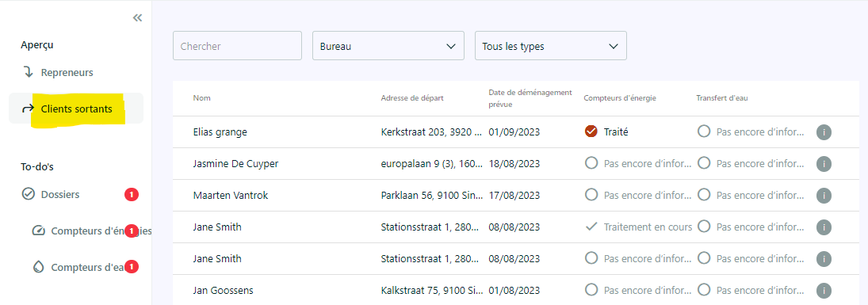Open info icon for Jasmine De Cuyper

[824, 164]
